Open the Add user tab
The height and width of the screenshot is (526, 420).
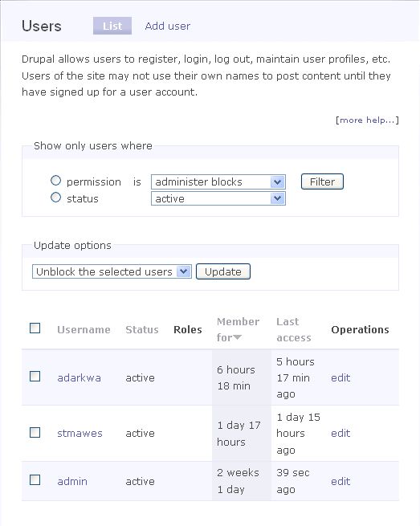pyautogui.click(x=167, y=27)
